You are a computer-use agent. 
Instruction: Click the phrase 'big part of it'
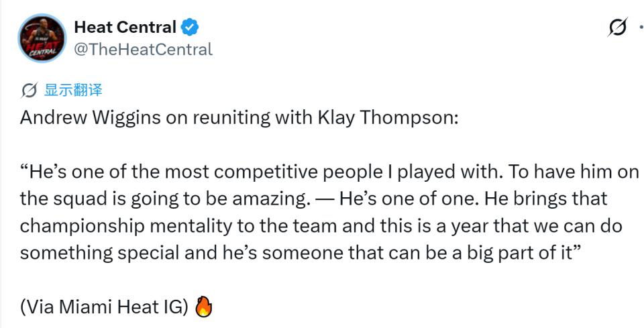(519, 254)
